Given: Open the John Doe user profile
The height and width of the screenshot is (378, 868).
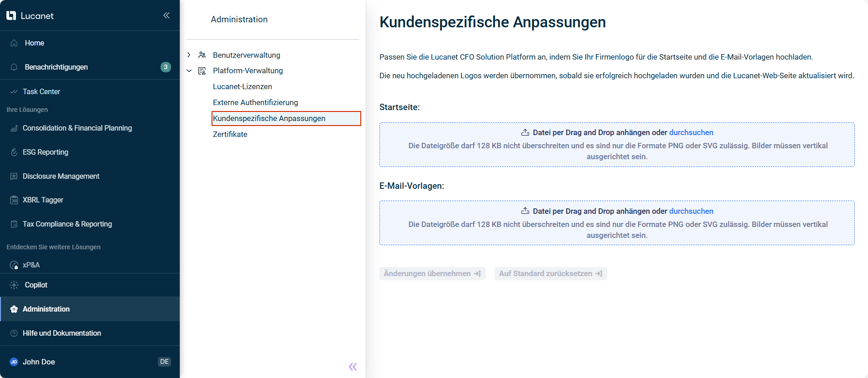Looking at the screenshot, I should (39, 362).
